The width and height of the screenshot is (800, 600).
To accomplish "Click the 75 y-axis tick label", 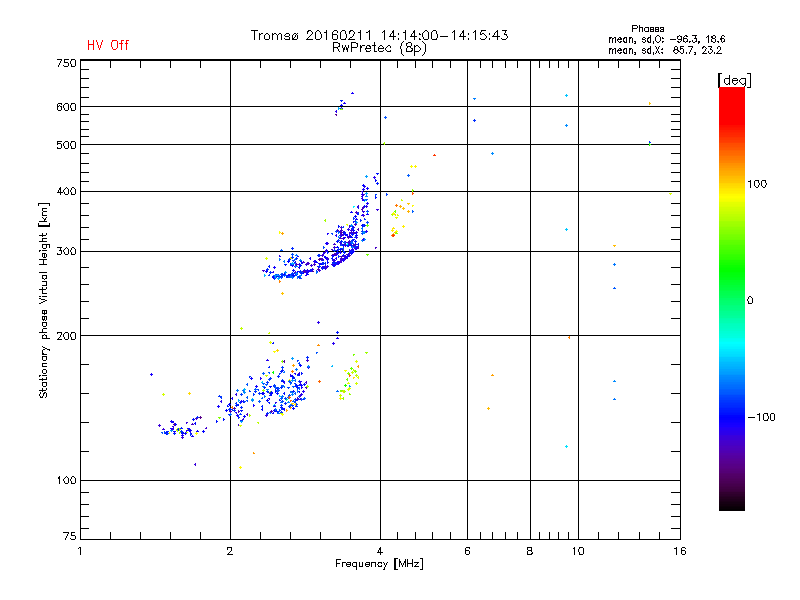I will tap(69, 536).
